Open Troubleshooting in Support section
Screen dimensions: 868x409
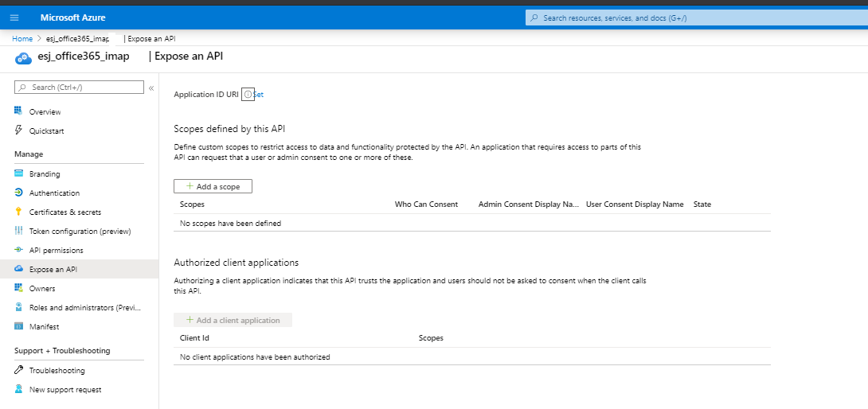click(x=57, y=370)
